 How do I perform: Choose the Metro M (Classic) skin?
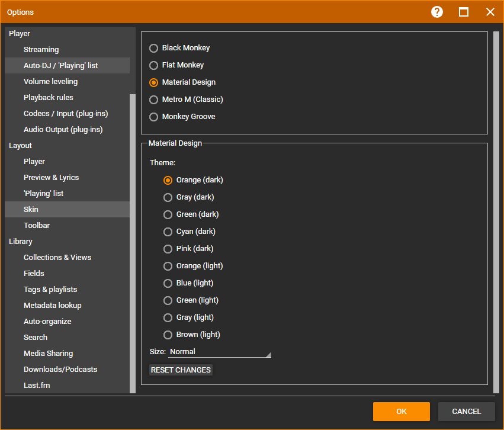(x=154, y=100)
